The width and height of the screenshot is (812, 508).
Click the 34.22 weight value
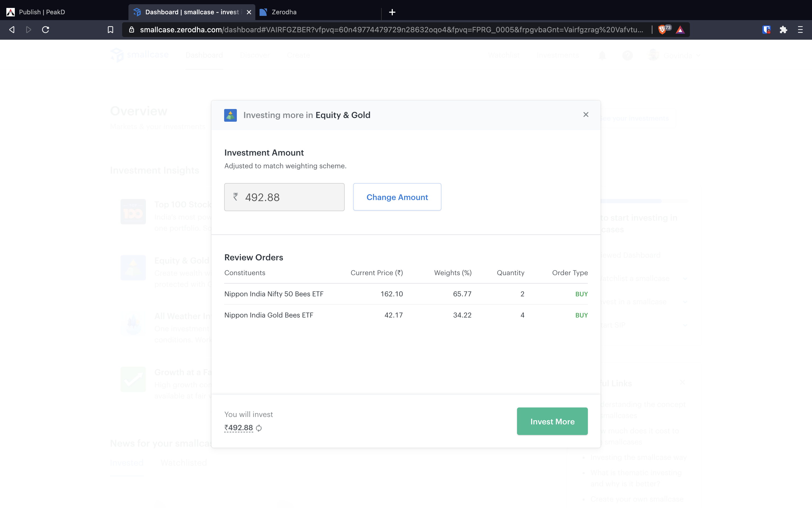pyautogui.click(x=462, y=315)
